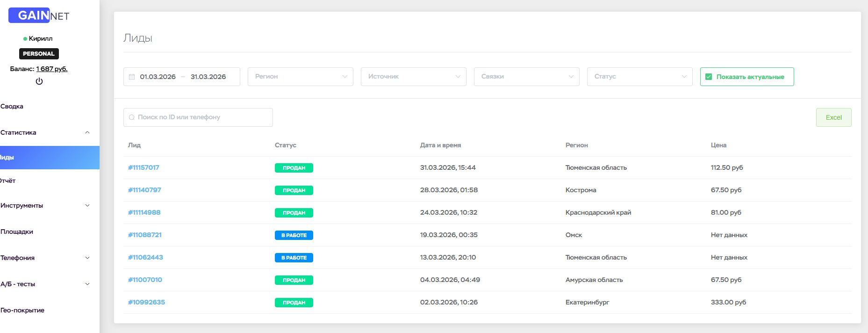This screenshot has height=333, width=868.
Task: Click region Омск
Action: 574,235
